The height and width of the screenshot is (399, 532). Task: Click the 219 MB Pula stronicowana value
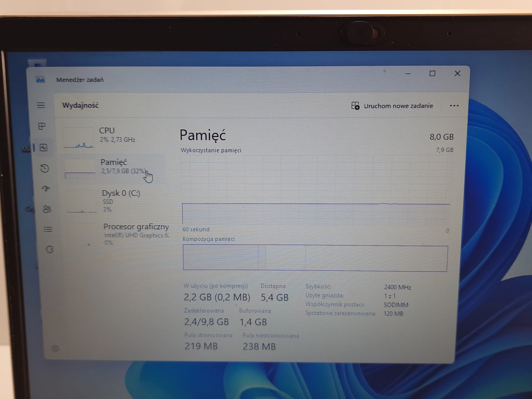tap(201, 346)
